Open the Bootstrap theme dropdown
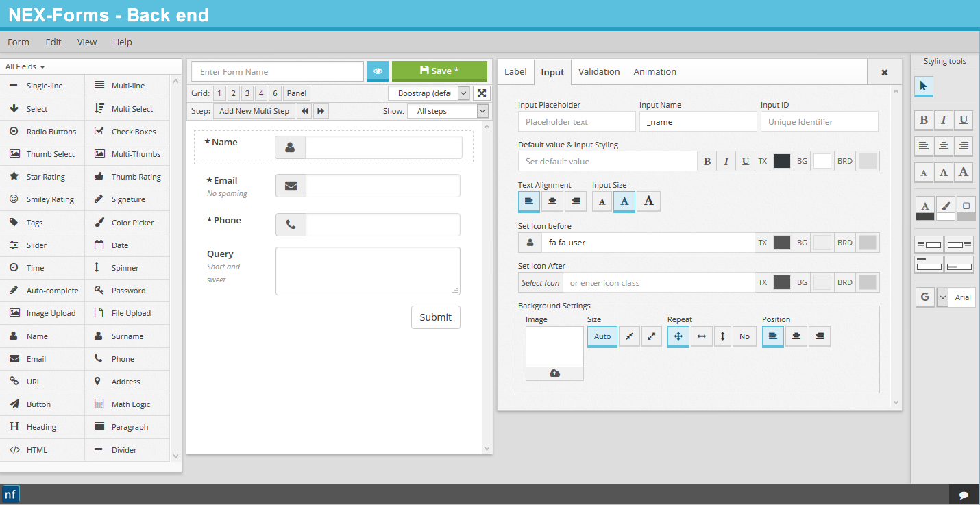This screenshot has width=980, height=505. [429, 93]
